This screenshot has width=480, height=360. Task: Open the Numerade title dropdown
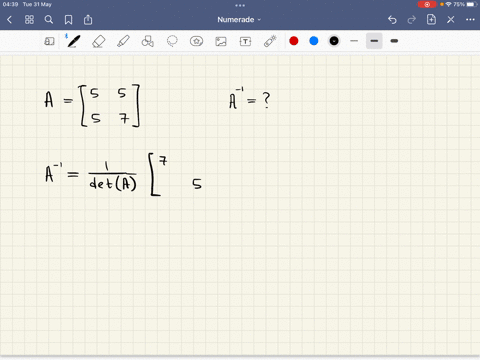point(239,20)
